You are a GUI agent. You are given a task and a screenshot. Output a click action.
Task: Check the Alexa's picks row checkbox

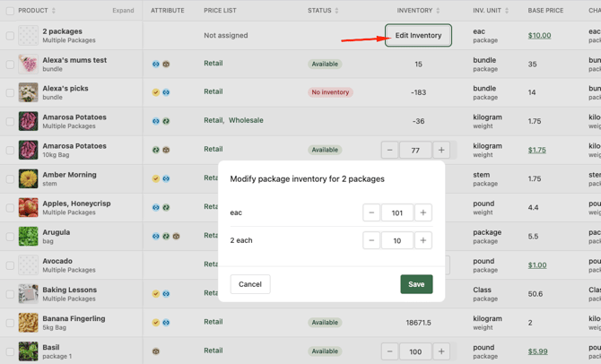pos(10,92)
